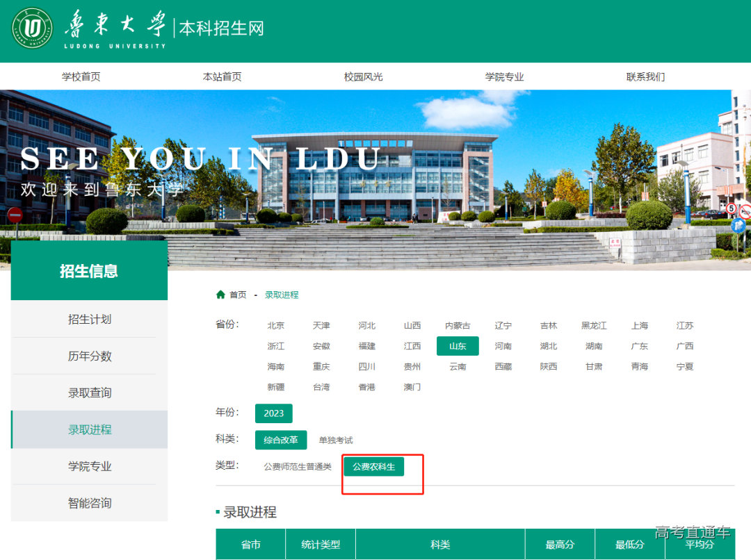Click 联系我们 in the top menu

click(645, 76)
